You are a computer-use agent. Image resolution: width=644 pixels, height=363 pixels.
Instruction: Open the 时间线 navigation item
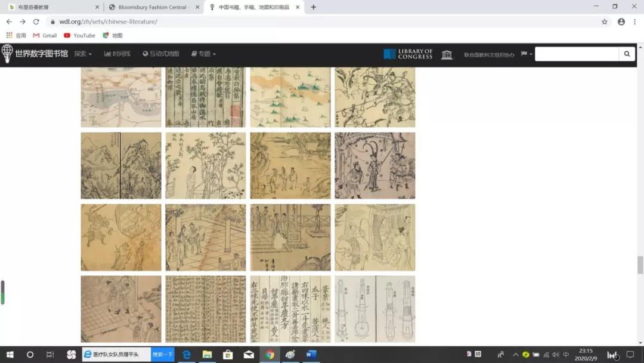pyautogui.click(x=117, y=54)
